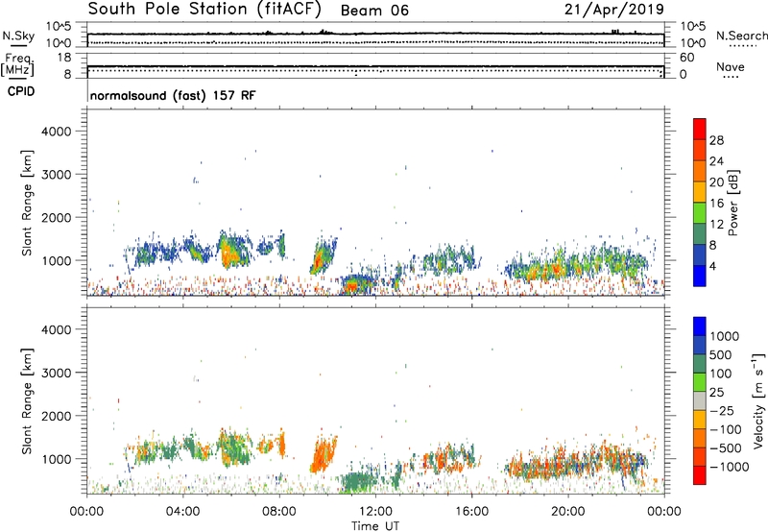Click the blue top of velocity colorbar

click(700, 326)
